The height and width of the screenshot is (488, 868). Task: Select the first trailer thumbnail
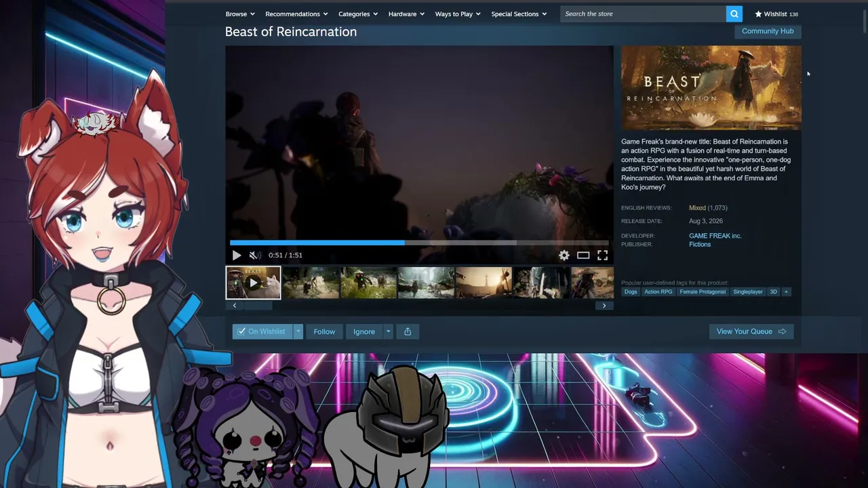pyautogui.click(x=253, y=283)
